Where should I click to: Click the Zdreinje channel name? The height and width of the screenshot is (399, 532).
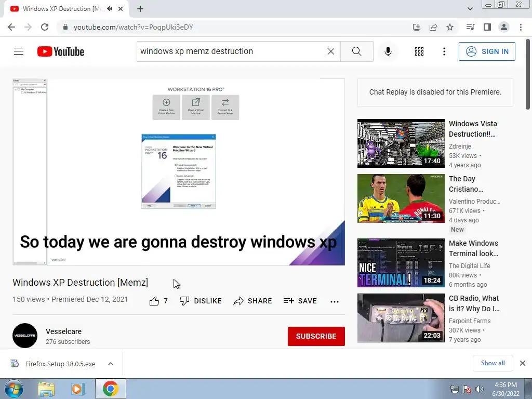click(460, 146)
